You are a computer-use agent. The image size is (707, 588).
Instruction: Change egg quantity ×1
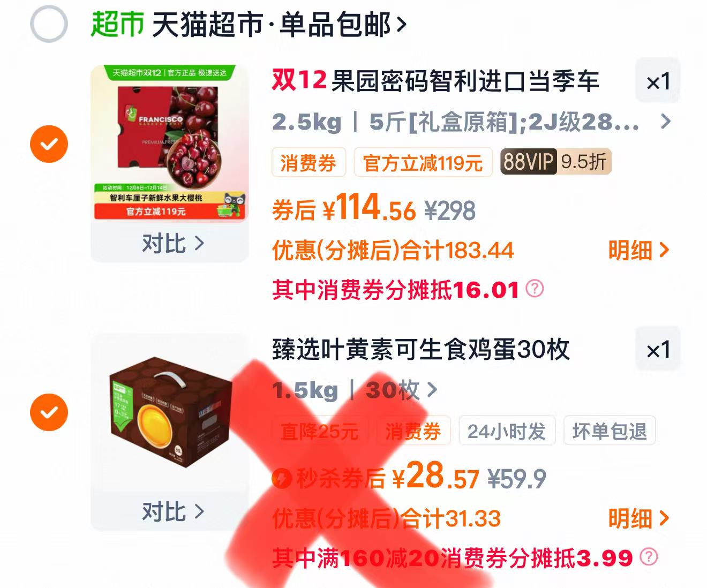658,350
